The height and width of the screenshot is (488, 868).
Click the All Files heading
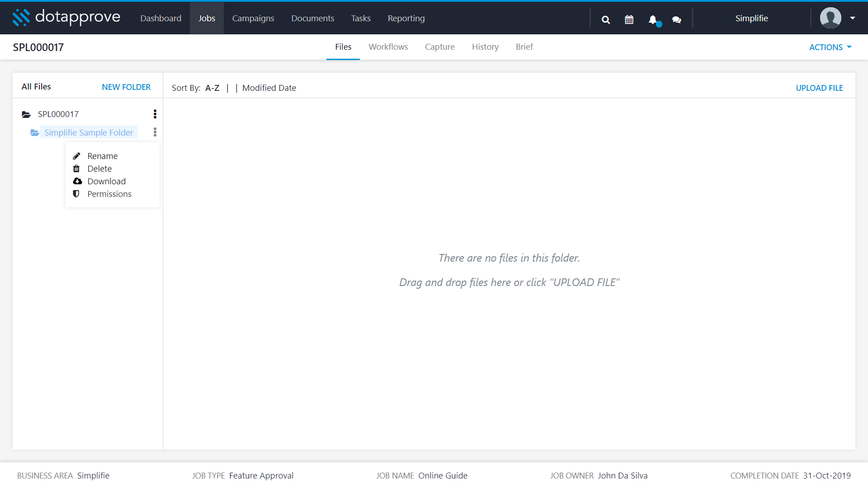36,87
